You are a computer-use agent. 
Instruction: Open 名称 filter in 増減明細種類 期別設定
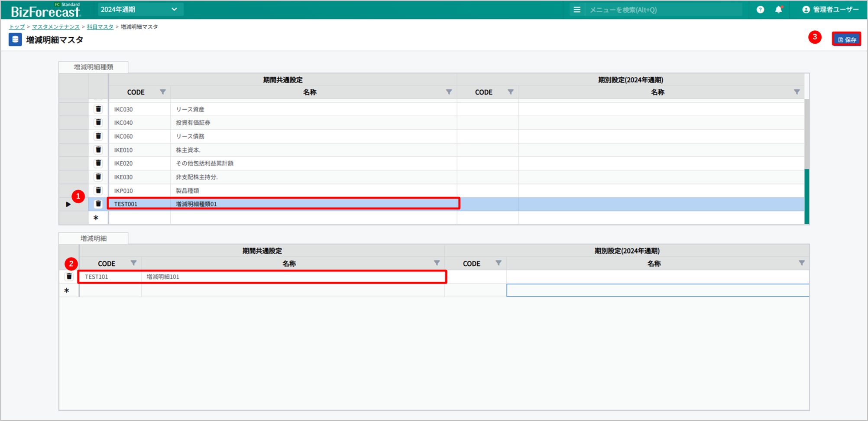[797, 92]
